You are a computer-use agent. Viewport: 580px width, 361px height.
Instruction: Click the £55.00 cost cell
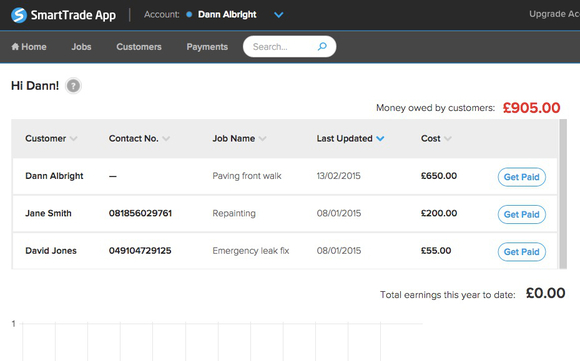[x=436, y=251]
